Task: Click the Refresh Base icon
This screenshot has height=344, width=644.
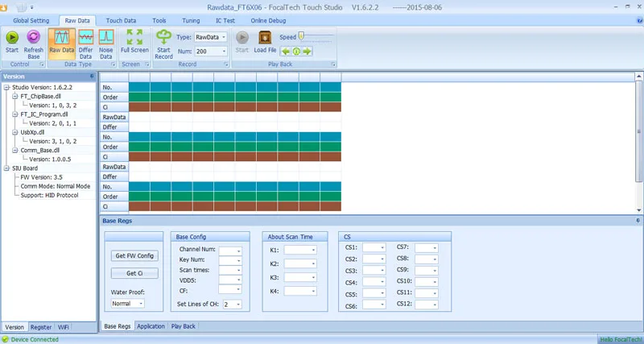Action: 33,37
